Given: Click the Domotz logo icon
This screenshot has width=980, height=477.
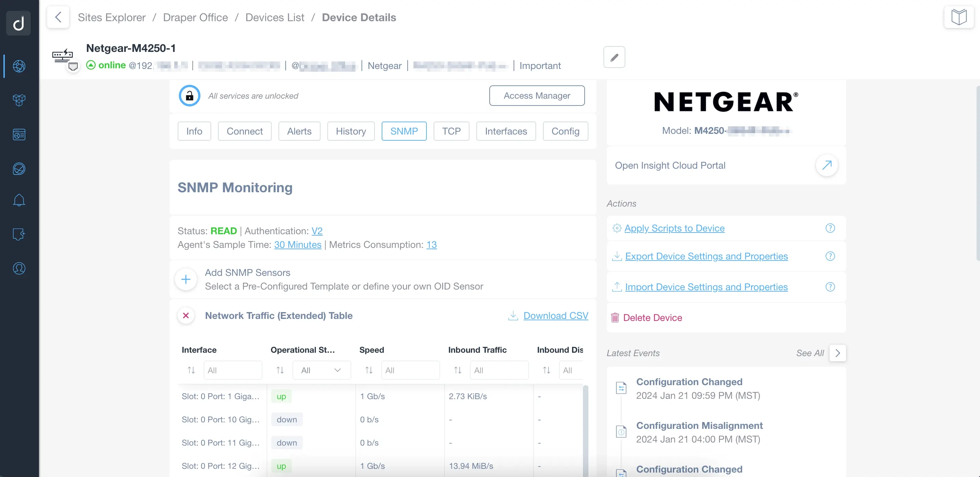Looking at the screenshot, I should pos(18,23).
